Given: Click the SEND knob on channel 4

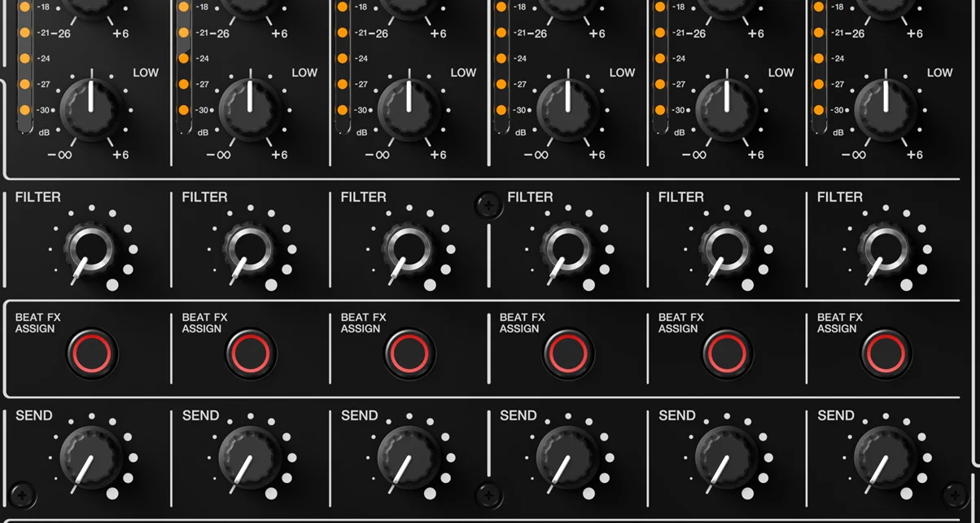Looking at the screenshot, I should (x=567, y=458).
